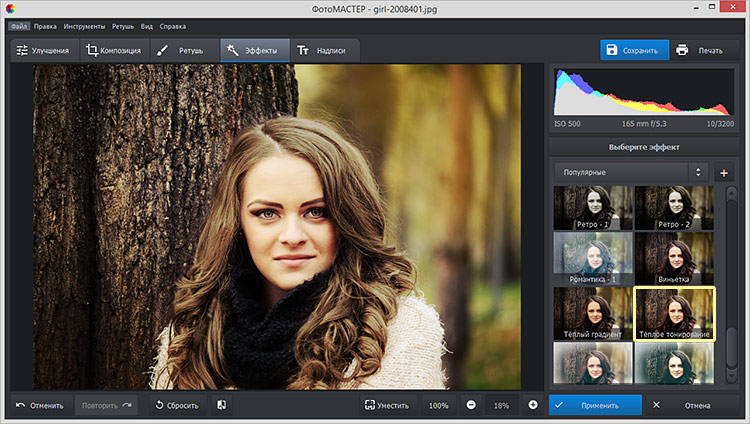This screenshot has height=424, width=750.
Task: Click the Отменить undo button
Action: tap(40, 405)
